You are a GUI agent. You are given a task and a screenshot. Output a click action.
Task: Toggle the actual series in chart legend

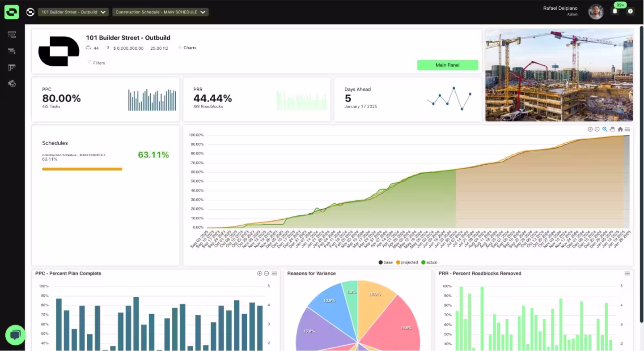[x=429, y=262]
